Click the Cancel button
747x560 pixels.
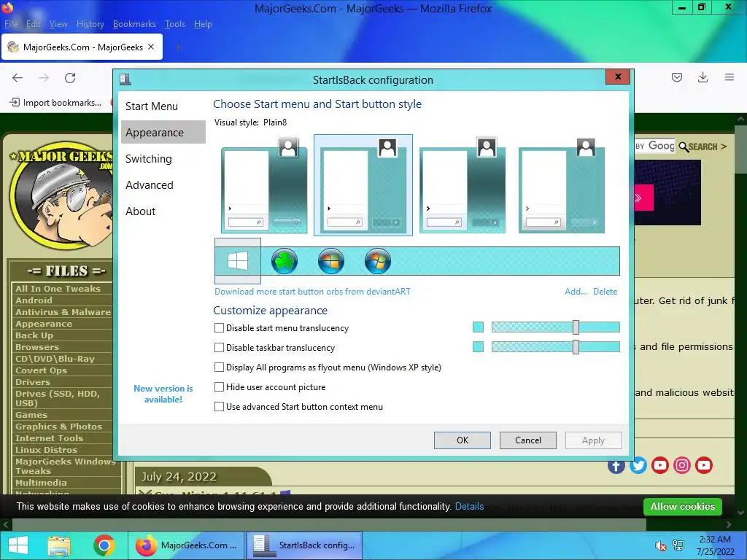528,440
